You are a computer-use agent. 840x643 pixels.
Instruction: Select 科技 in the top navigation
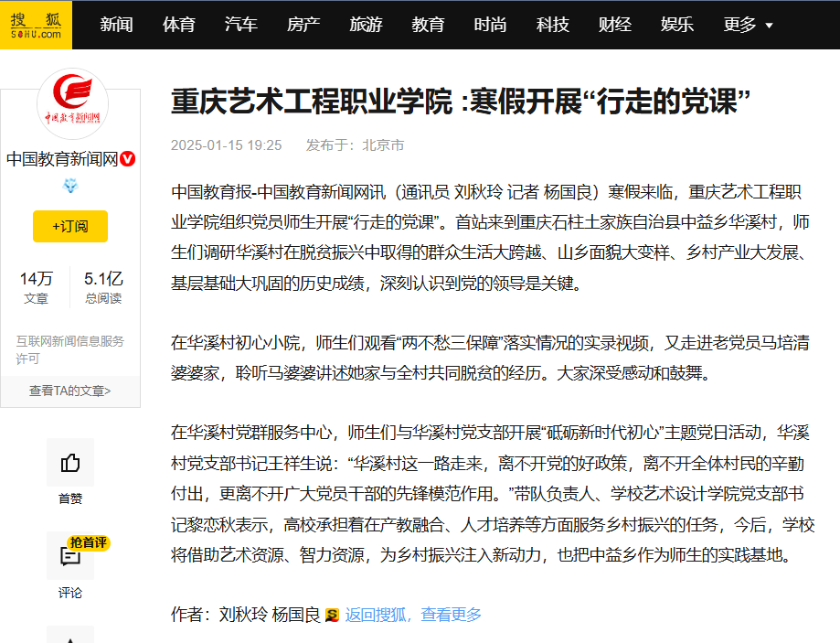[552, 25]
